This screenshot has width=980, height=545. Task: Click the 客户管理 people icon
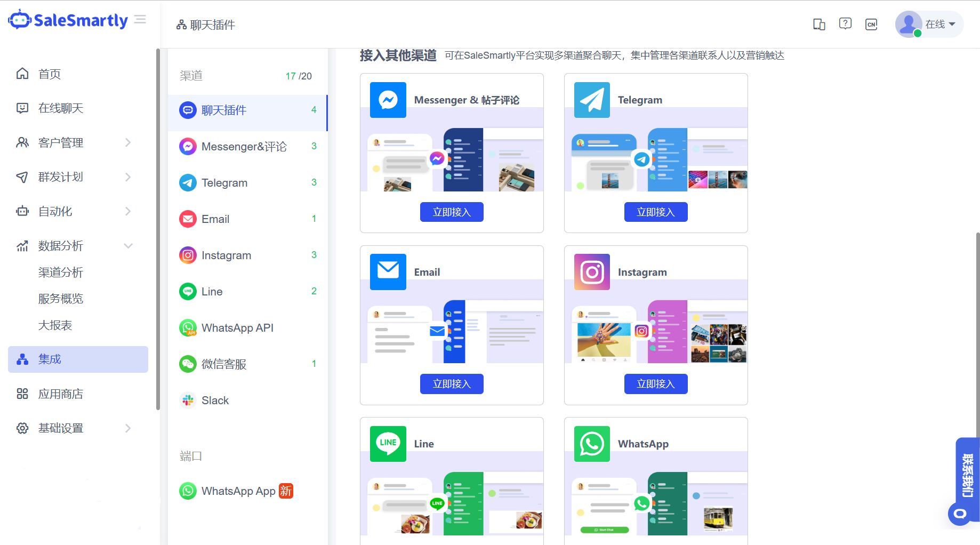click(x=22, y=142)
